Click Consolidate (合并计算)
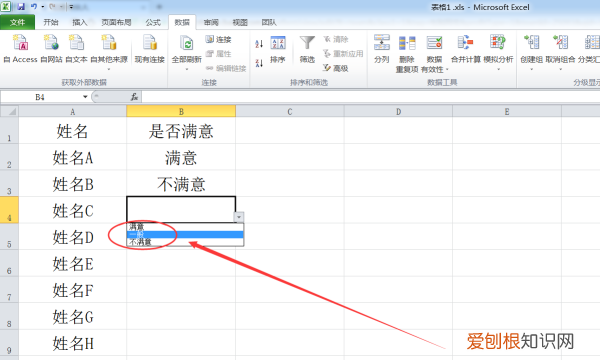The width and height of the screenshot is (600, 360). 466,49
